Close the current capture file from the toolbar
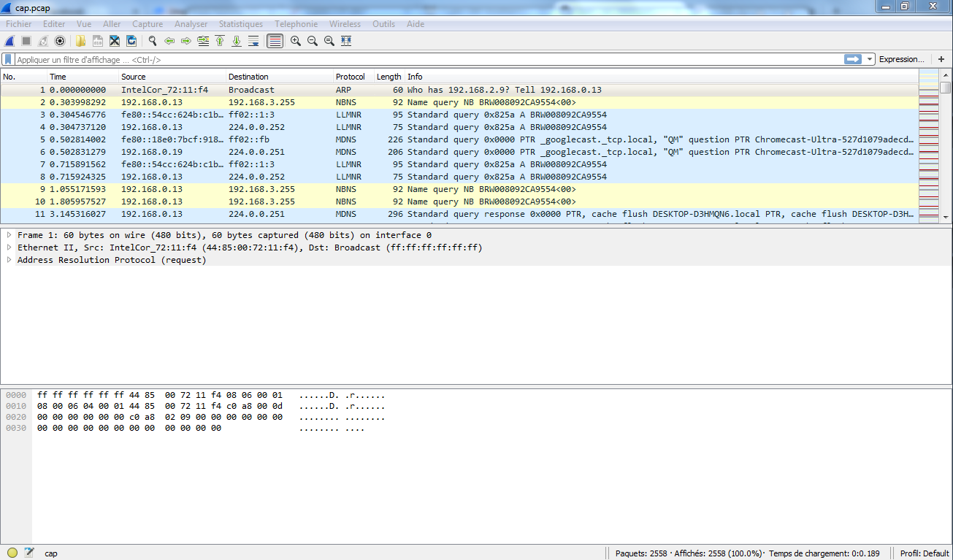The image size is (953, 560). [115, 41]
